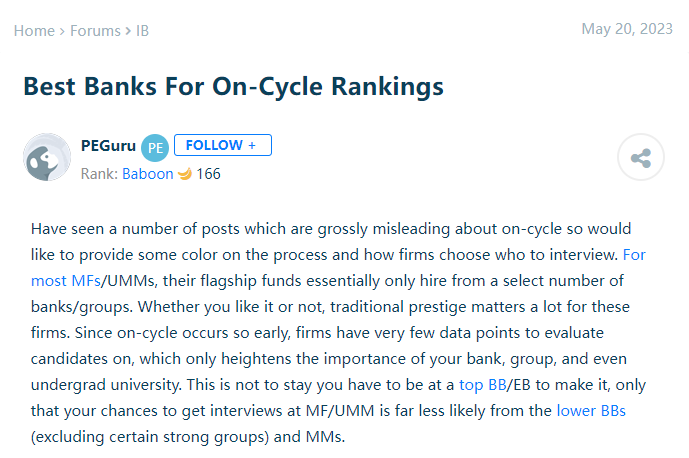Click the Best Banks For On-Cycle Rankings title

(x=233, y=86)
